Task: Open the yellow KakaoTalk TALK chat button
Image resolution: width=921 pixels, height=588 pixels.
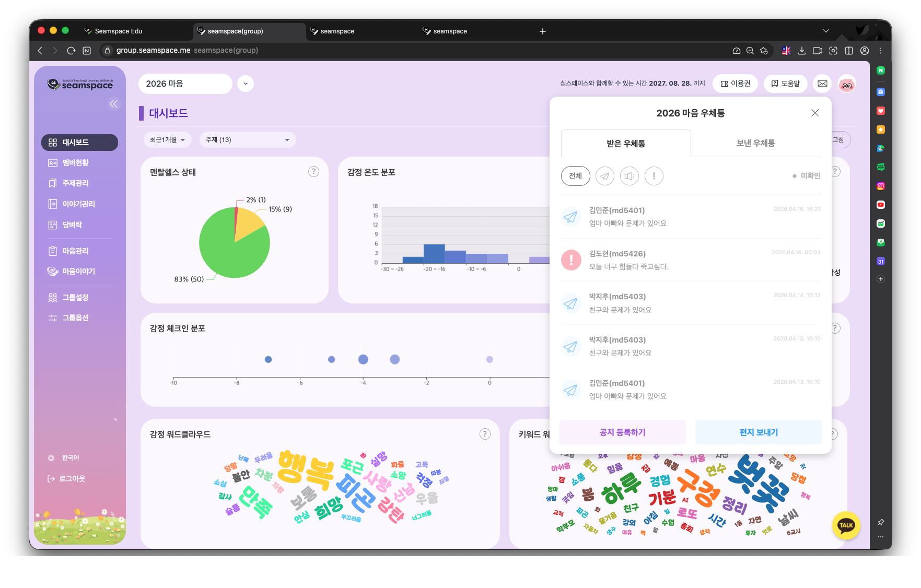Action: [846, 525]
